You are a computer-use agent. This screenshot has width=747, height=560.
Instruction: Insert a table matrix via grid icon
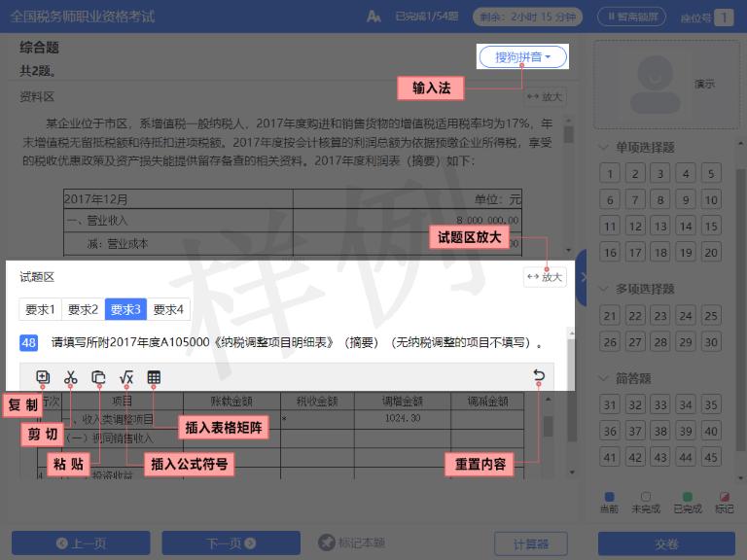(154, 377)
